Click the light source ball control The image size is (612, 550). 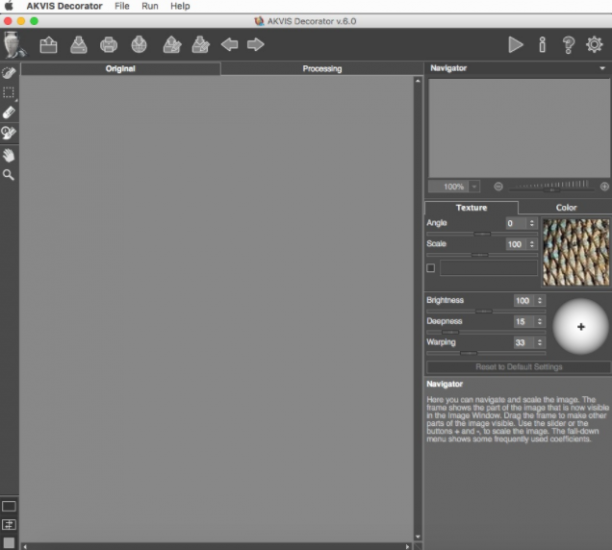point(581,327)
